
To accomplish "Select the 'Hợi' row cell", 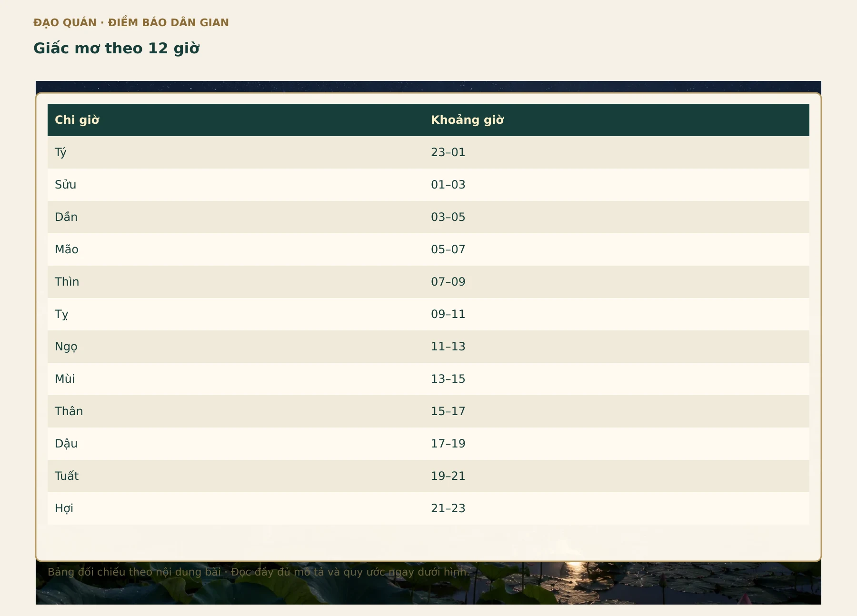I will [x=236, y=508].
